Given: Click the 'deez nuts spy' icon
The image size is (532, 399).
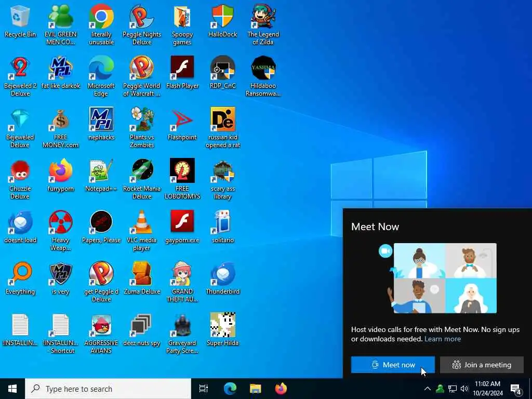Looking at the screenshot, I should (141, 330).
